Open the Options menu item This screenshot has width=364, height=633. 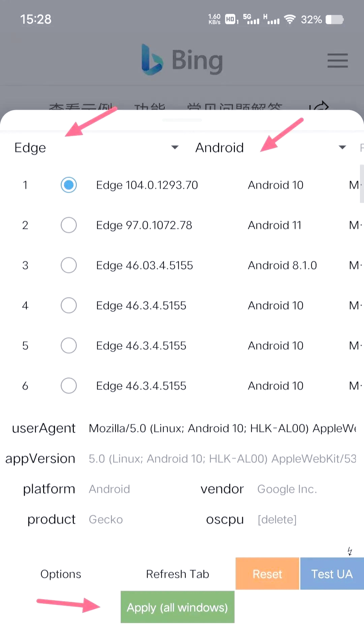coord(61,574)
